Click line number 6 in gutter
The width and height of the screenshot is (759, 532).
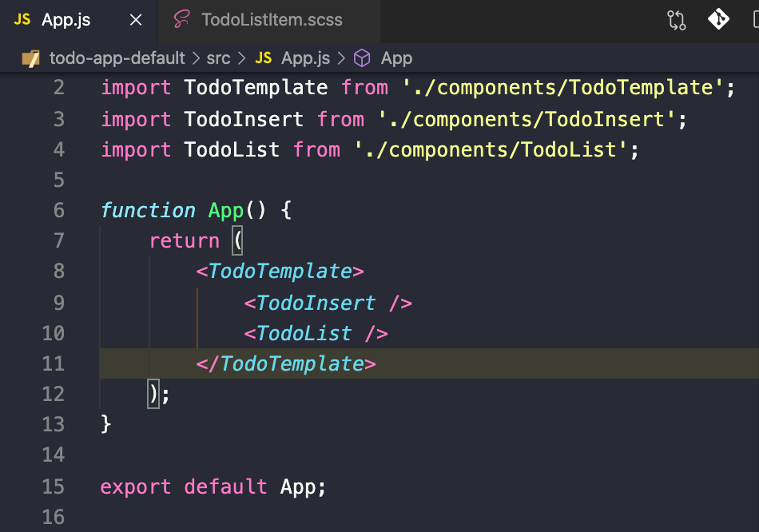(x=59, y=211)
